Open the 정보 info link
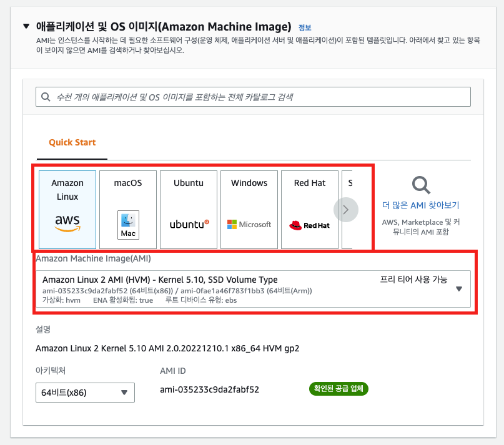 tap(305, 27)
